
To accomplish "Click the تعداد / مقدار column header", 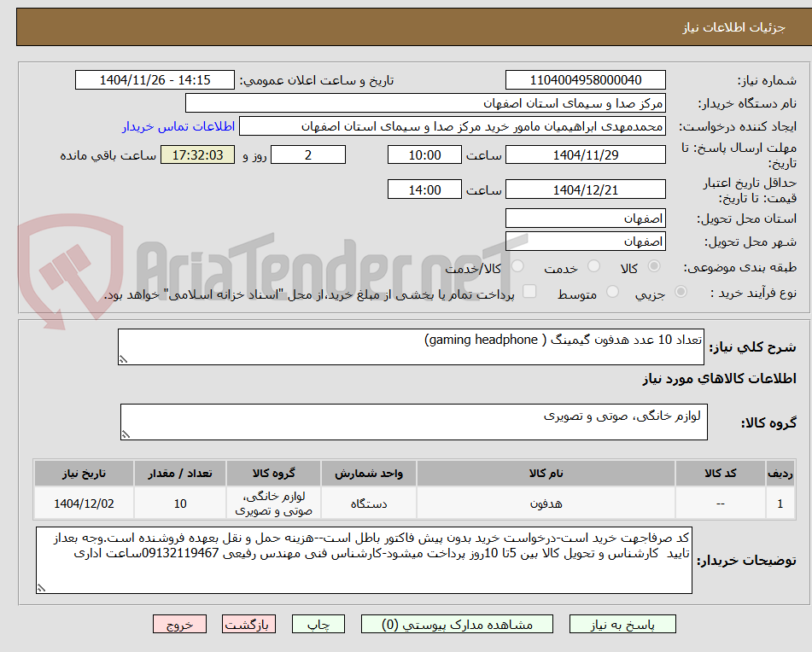I will (x=180, y=474).
